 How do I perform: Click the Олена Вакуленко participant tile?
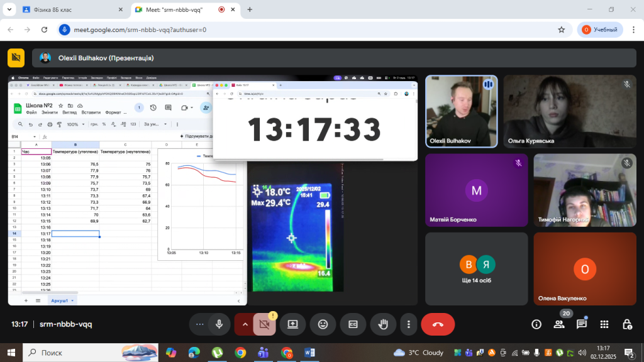click(585, 269)
